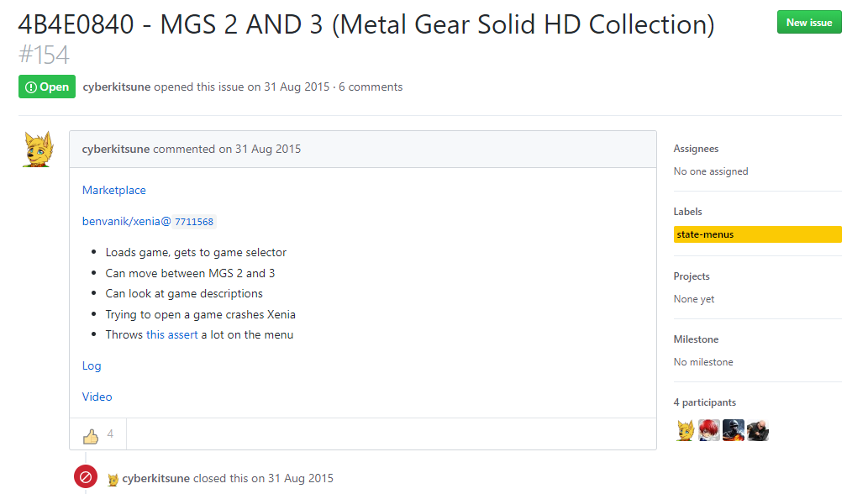This screenshot has width=868, height=494.
Task: Open the Video link
Action: click(97, 397)
